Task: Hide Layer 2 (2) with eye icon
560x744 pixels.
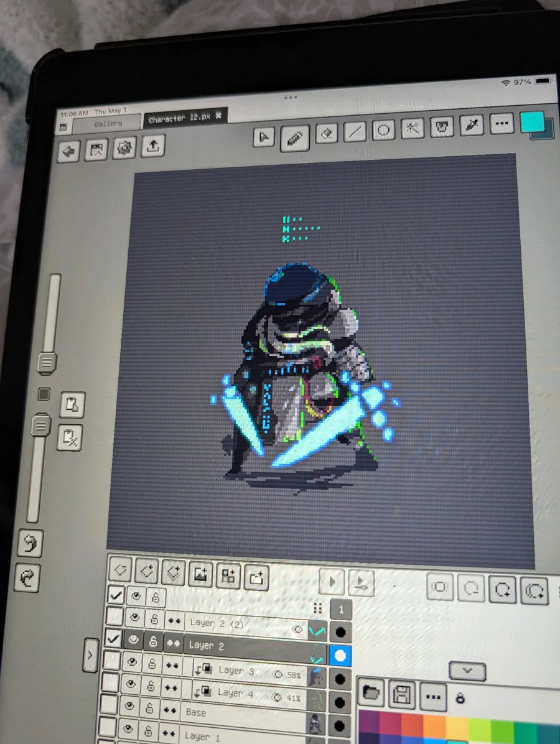Action: tap(135, 617)
